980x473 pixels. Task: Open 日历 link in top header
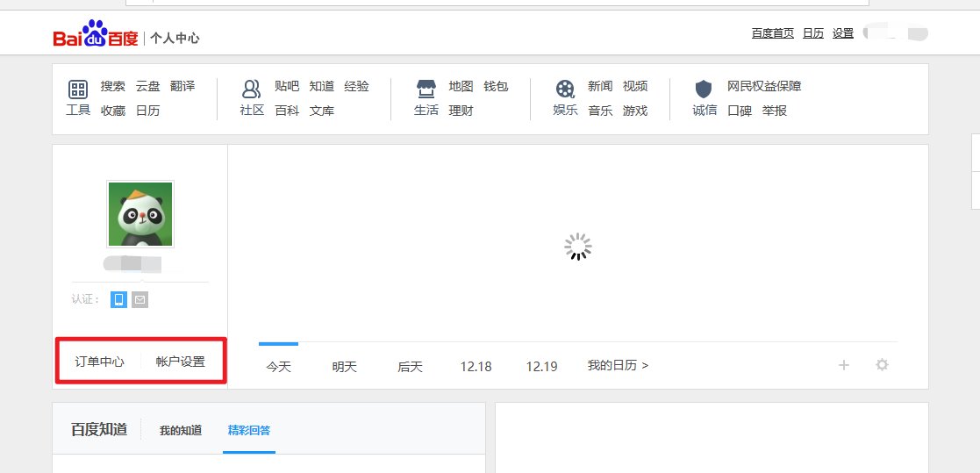[813, 33]
